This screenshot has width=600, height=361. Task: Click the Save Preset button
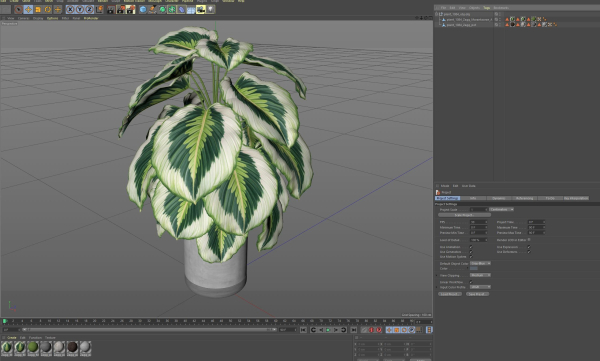477,294
